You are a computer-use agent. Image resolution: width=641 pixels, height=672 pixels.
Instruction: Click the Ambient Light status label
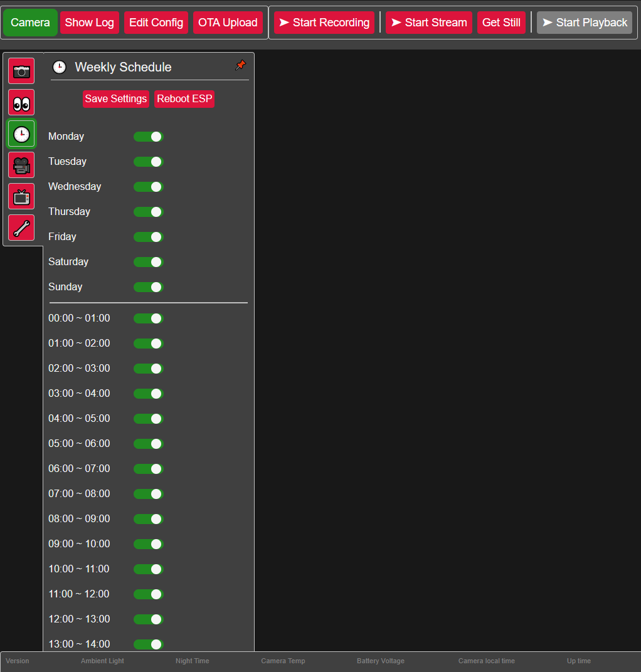pyautogui.click(x=102, y=661)
